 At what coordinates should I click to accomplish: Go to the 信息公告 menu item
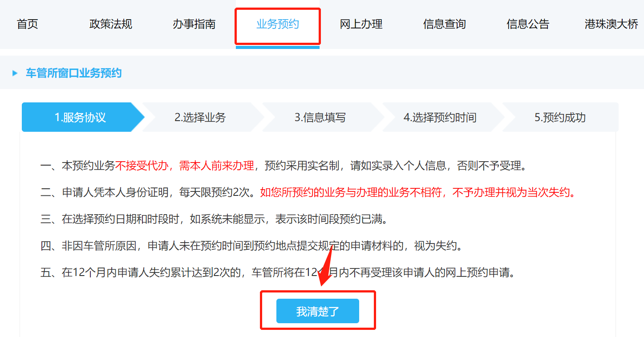[528, 24]
